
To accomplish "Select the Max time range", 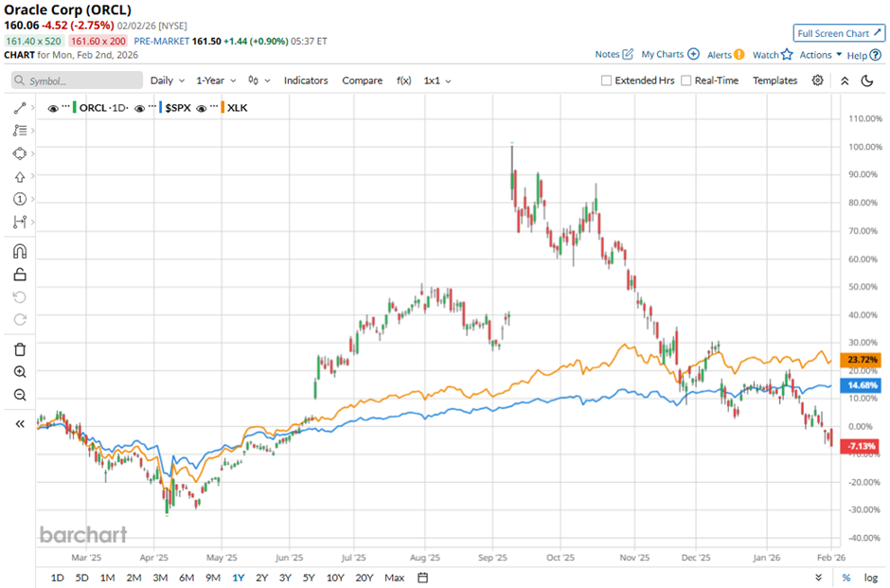I will click(395, 578).
